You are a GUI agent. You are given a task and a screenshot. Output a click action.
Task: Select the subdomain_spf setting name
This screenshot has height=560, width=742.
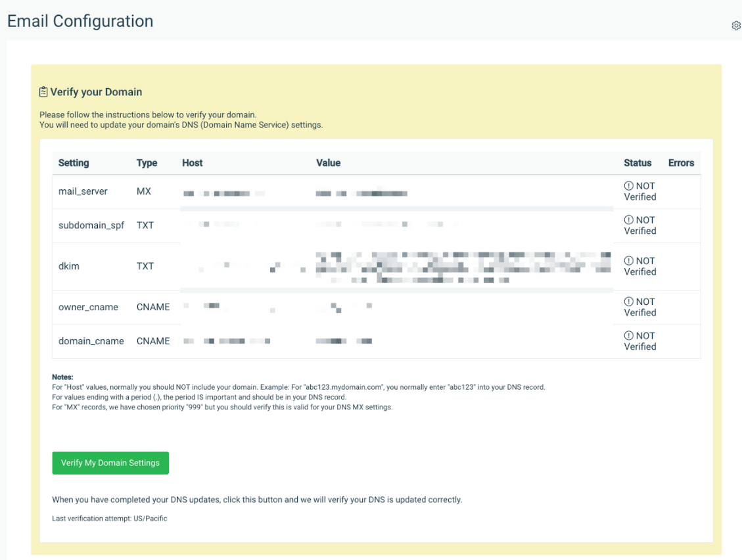(x=91, y=225)
